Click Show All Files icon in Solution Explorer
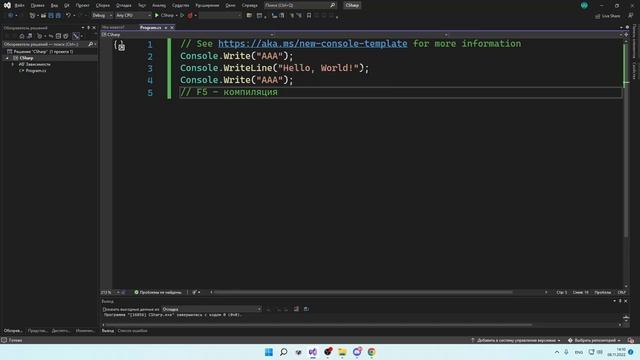Screen dimensions: 640x360 [x=66, y=36]
